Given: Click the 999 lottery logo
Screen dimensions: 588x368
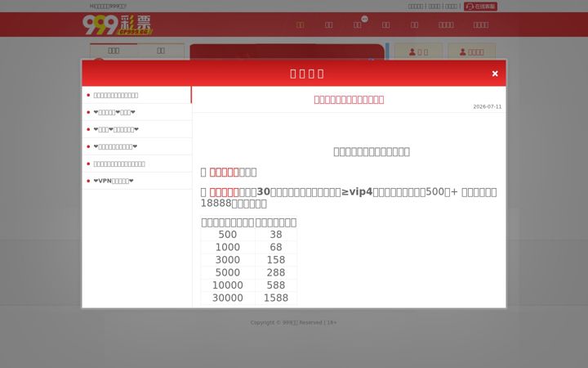Looking at the screenshot, I should pos(118,25).
